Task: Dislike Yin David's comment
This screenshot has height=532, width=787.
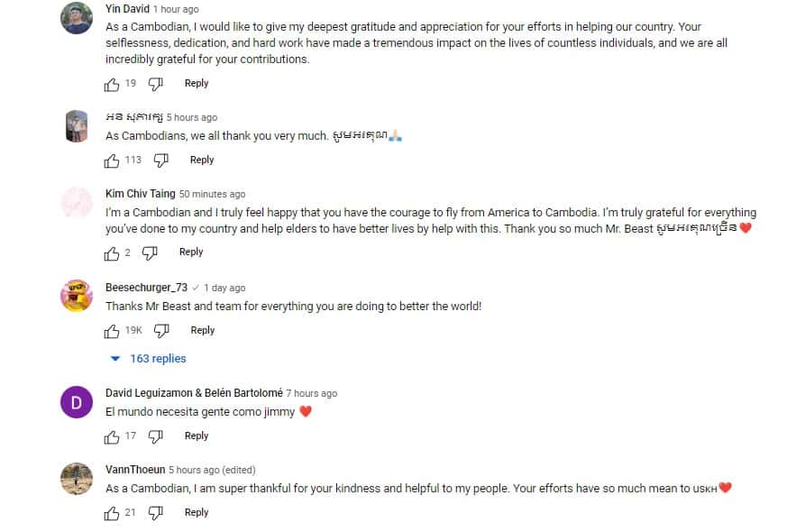Action: pyautogui.click(x=155, y=83)
